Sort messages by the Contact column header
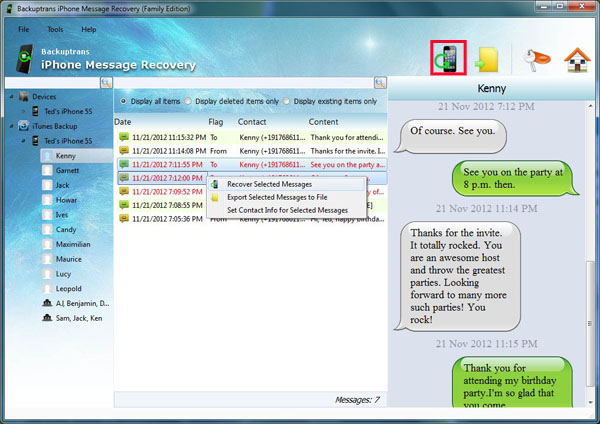 point(252,122)
